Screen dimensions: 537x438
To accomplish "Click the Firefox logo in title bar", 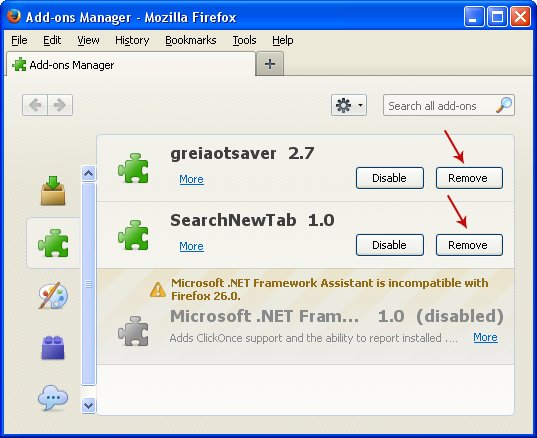I will (14, 16).
